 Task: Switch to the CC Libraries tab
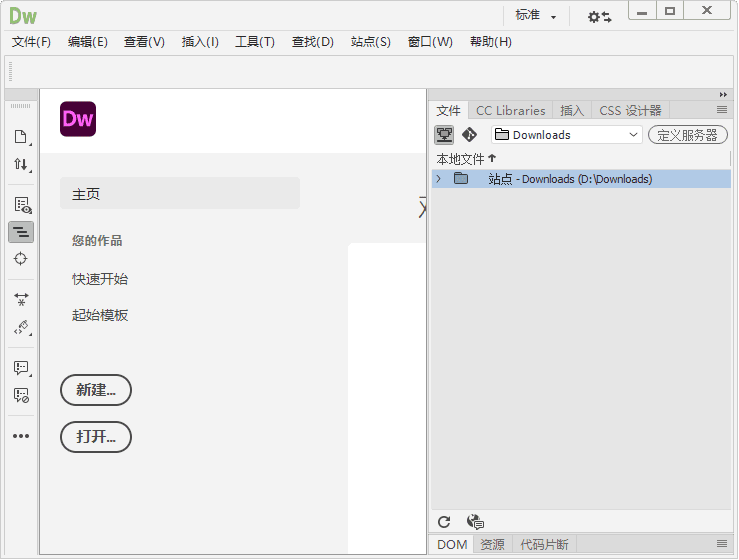tap(510, 111)
